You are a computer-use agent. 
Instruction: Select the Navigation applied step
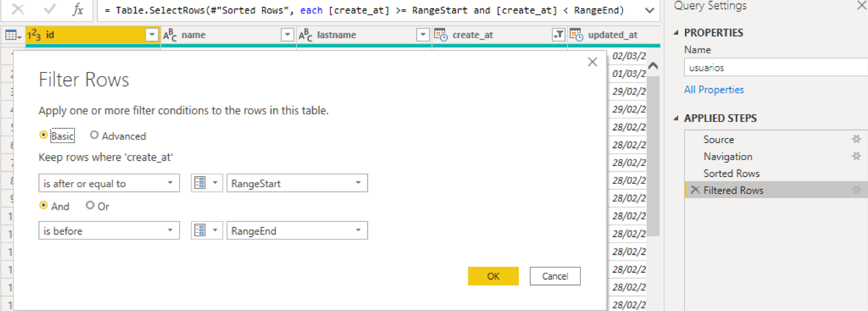coord(728,157)
